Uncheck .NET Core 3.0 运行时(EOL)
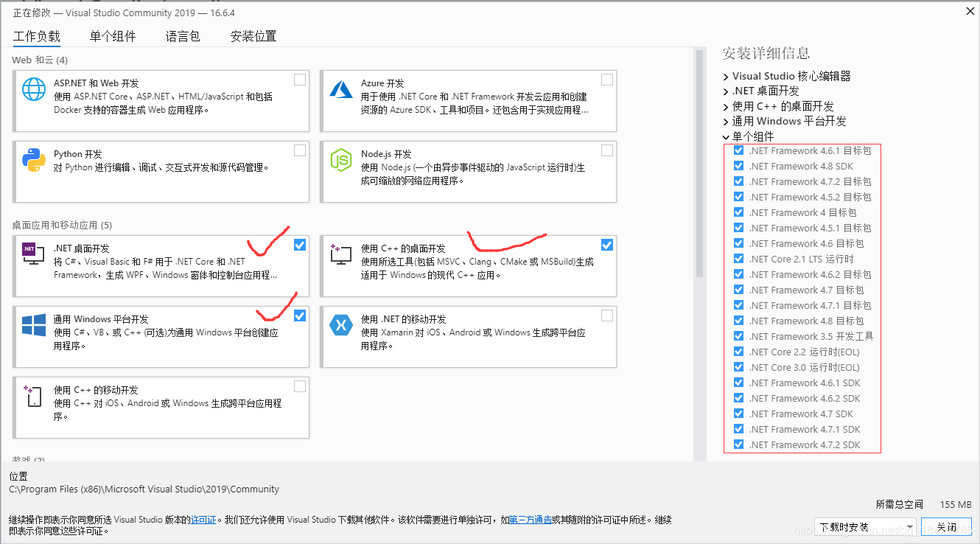 coord(738,367)
